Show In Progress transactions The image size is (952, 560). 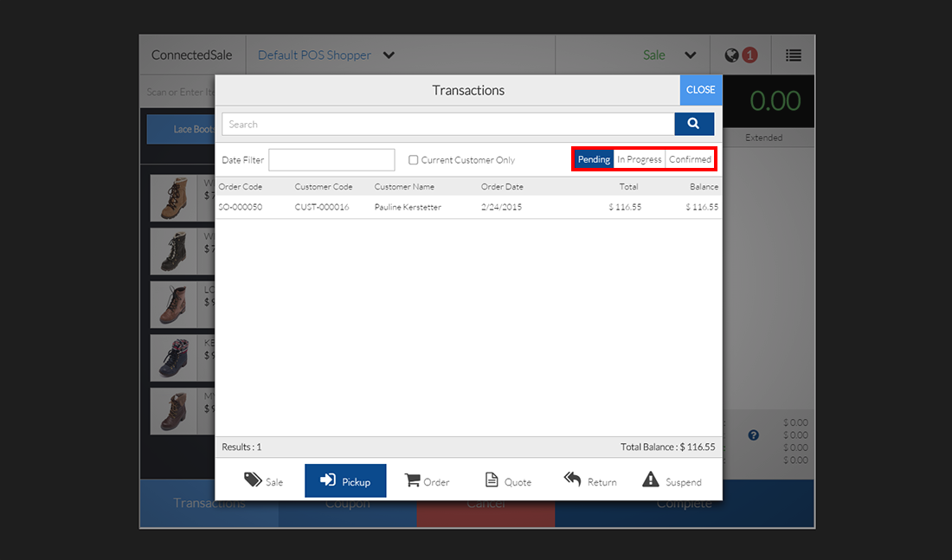pyautogui.click(x=640, y=159)
